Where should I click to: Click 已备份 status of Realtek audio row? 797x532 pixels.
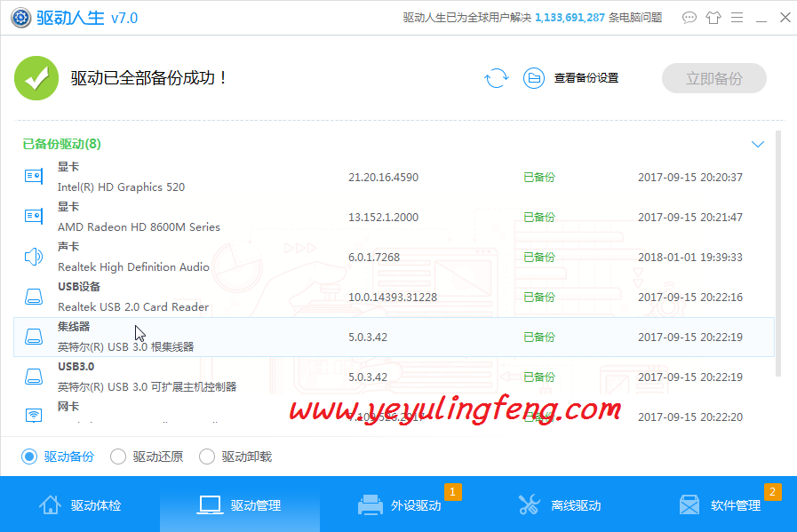539,257
